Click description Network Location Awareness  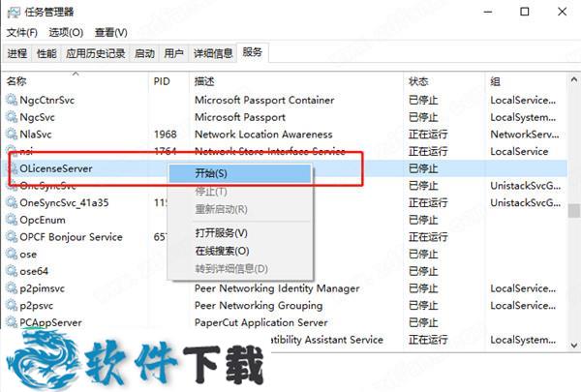(263, 135)
